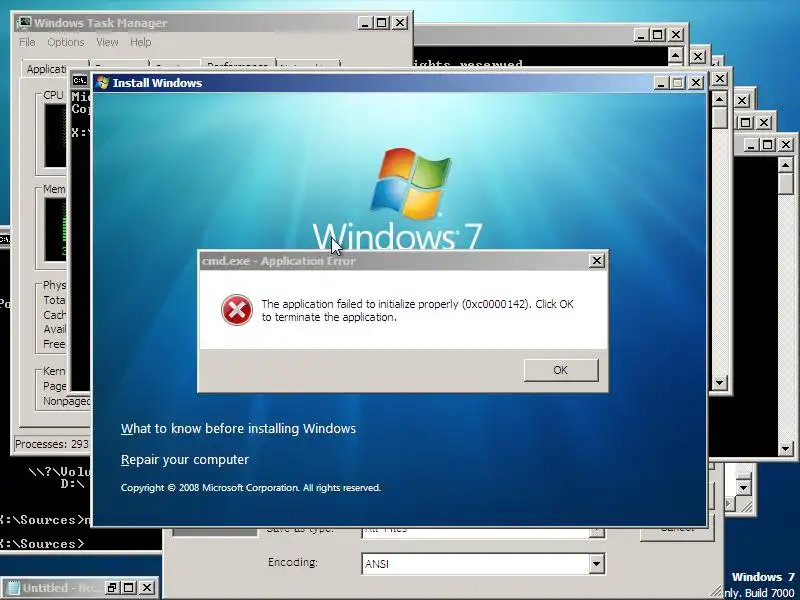The width and height of the screenshot is (800, 600).
Task: Open the File menu in Task Manager
Action: 27,42
